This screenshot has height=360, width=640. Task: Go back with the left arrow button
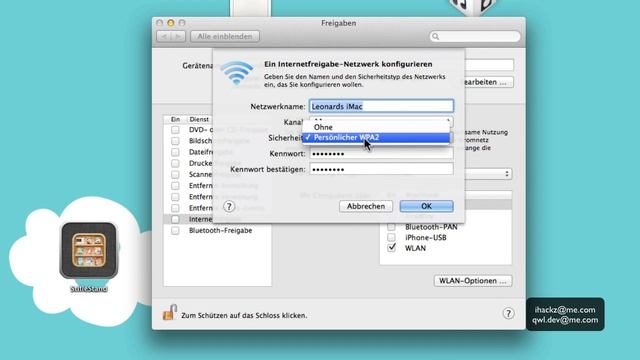pyautogui.click(x=164, y=36)
